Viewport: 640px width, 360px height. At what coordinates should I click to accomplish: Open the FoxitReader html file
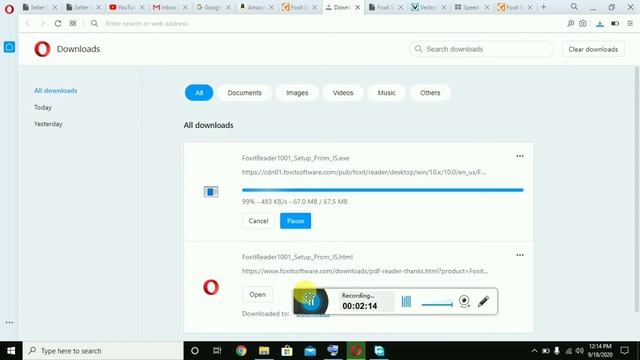(x=257, y=294)
